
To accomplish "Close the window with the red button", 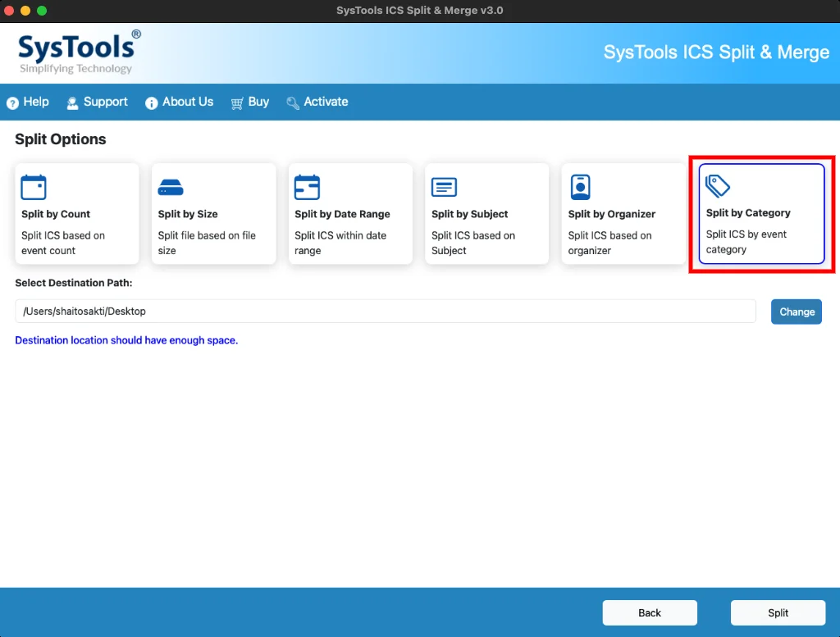I will click(8, 11).
